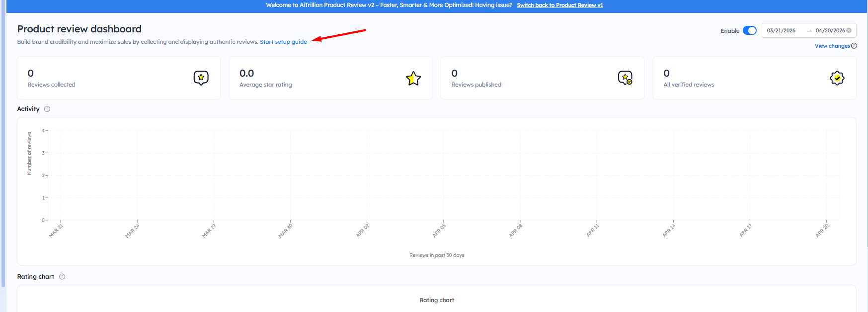The width and height of the screenshot is (868, 312).
Task: Click the info icon beside View changes
Action: tap(854, 46)
